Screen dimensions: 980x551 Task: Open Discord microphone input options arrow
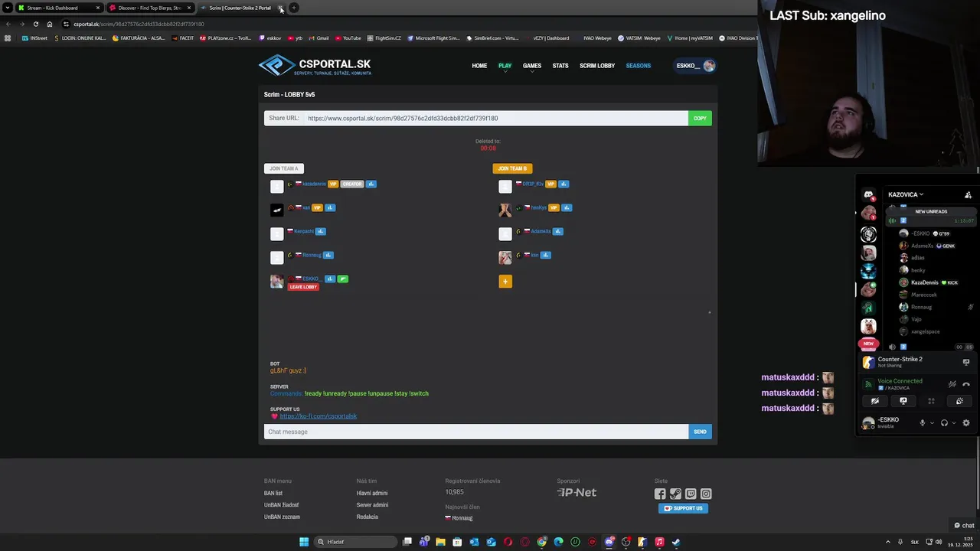932,422
